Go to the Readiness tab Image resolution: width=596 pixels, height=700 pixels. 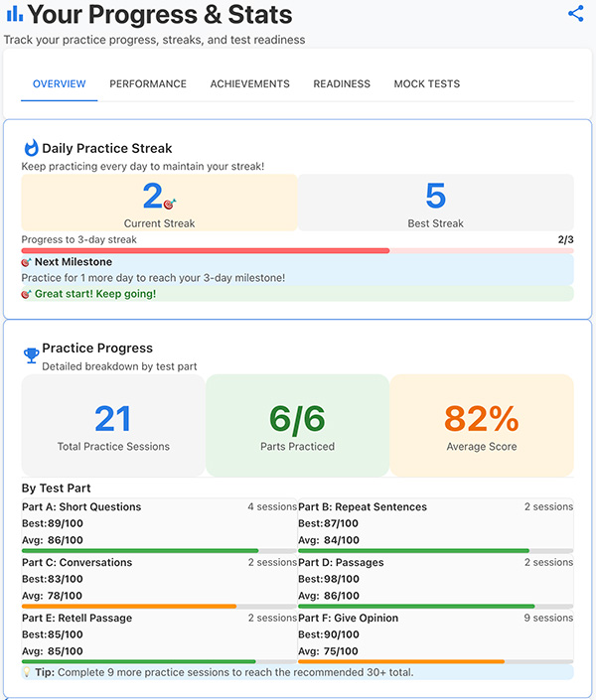(342, 84)
